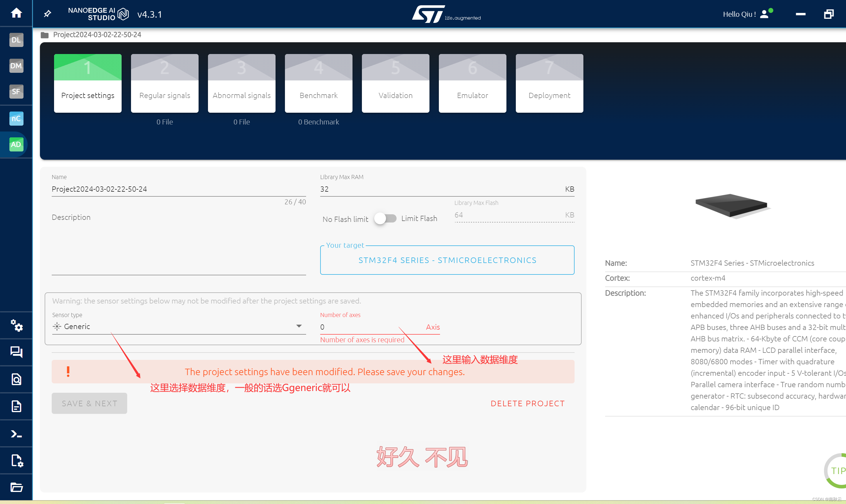Image resolution: width=846 pixels, height=504 pixels.
Task: Open the chat feedback icon
Action: tap(16, 352)
